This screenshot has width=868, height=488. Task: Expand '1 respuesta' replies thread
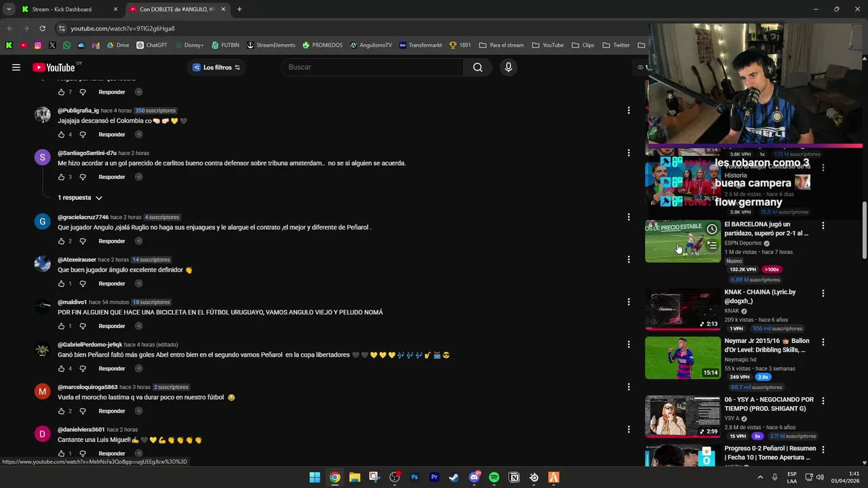click(80, 198)
